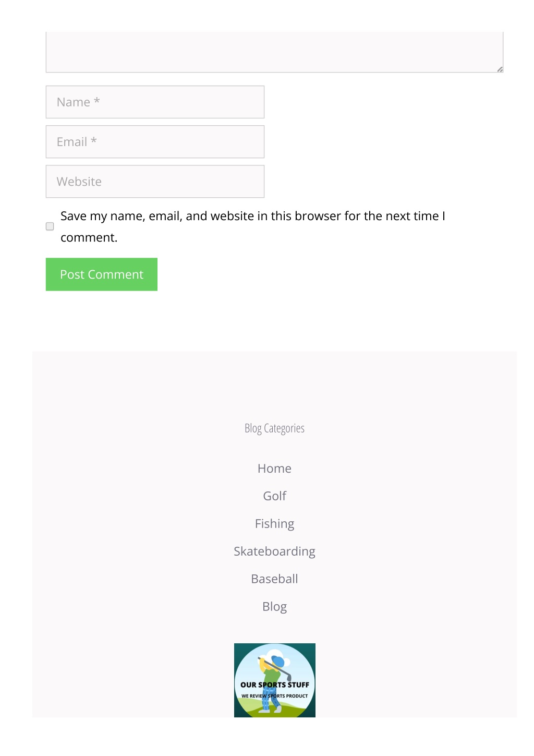
Task: Grab the comment box resize handle
Action: pyautogui.click(x=500, y=69)
